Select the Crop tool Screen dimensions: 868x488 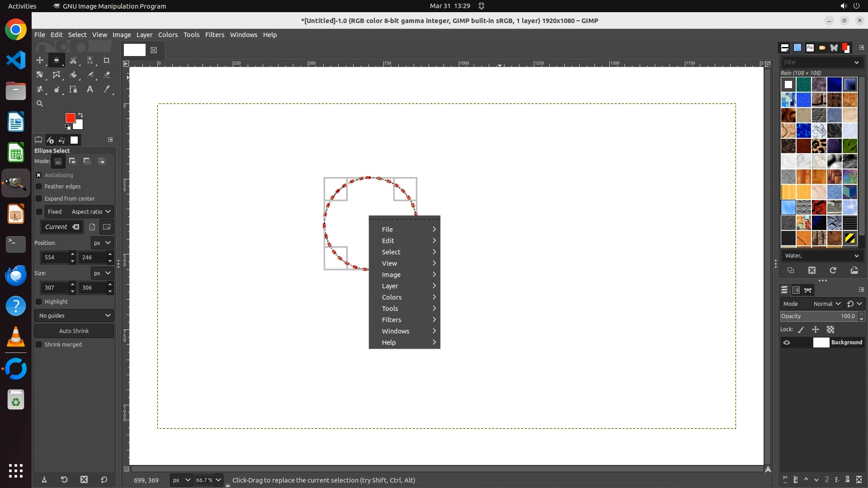coord(107,60)
